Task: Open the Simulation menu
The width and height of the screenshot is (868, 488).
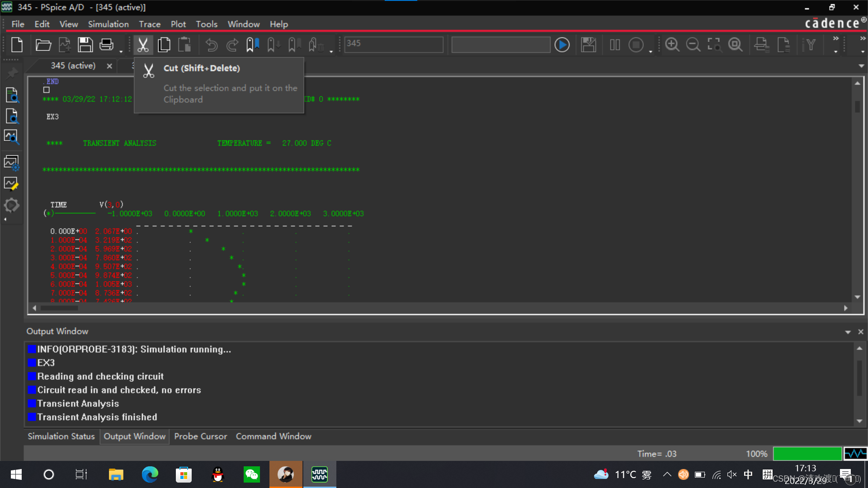Action: pyautogui.click(x=108, y=24)
